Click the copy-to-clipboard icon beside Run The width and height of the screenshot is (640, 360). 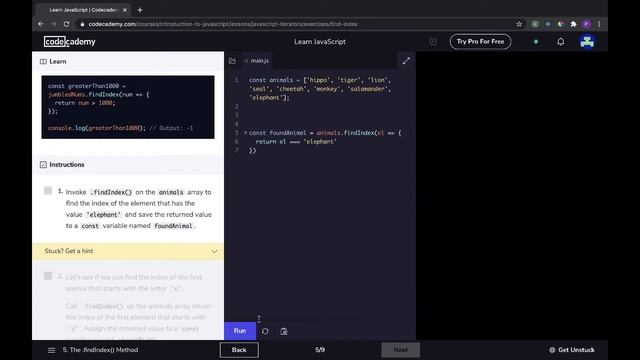click(284, 331)
